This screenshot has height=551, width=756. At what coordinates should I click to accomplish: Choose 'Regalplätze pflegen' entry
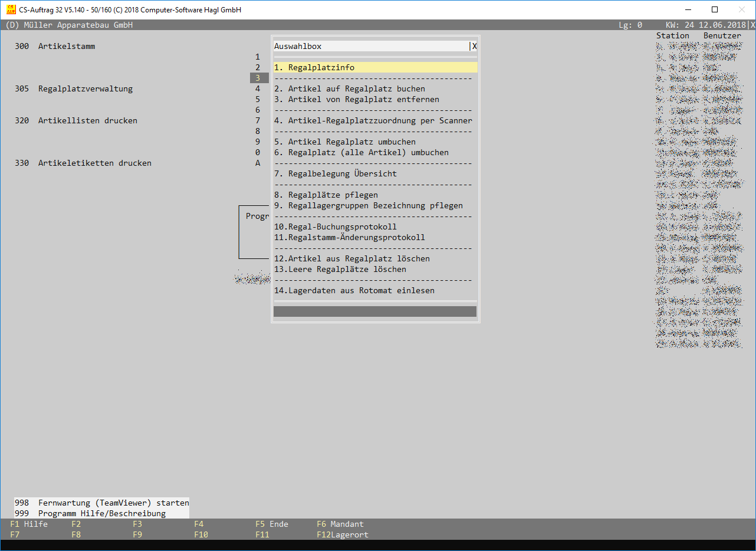[333, 195]
